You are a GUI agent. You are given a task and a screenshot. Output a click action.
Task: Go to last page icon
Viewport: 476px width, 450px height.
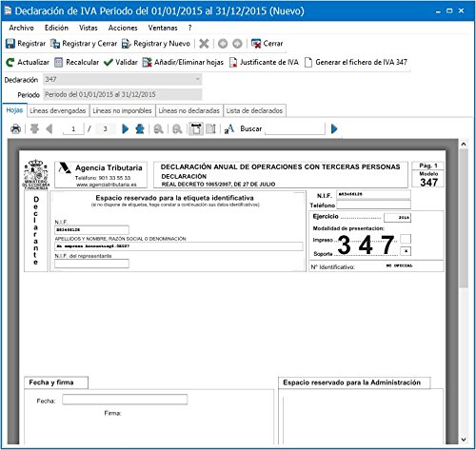140,128
